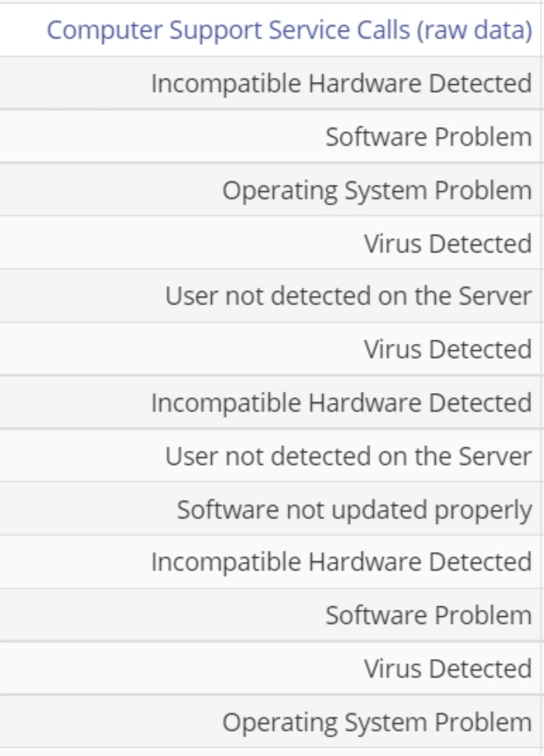Select the first Incompatible Hardware Detected cell
Image resolution: width=544 pixels, height=756 pixels.
(270, 83)
